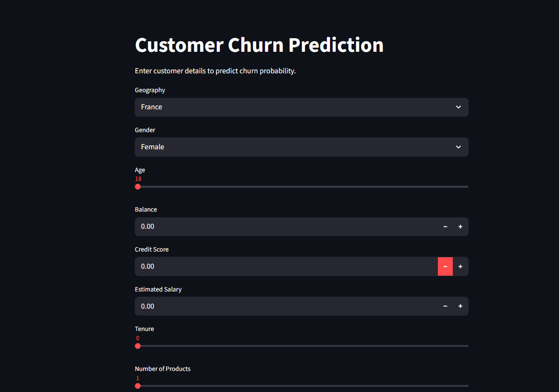Click the Tenure slider handle at 0
Image resolution: width=559 pixels, height=392 pixels.
click(x=138, y=346)
